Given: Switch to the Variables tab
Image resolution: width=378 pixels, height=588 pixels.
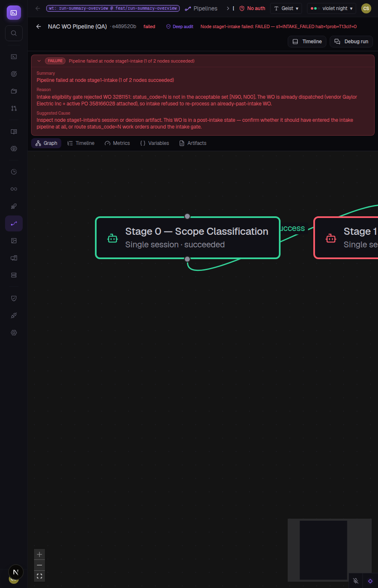Looking at the screenshot, I should click(155, 143).
